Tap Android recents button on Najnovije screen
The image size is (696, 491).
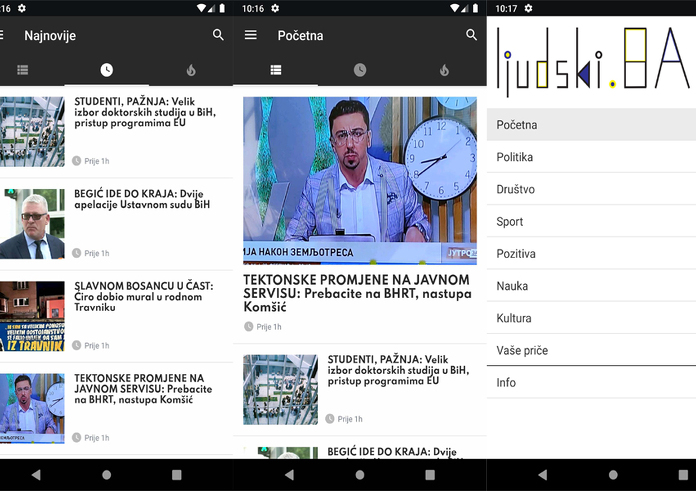(177, 475)
